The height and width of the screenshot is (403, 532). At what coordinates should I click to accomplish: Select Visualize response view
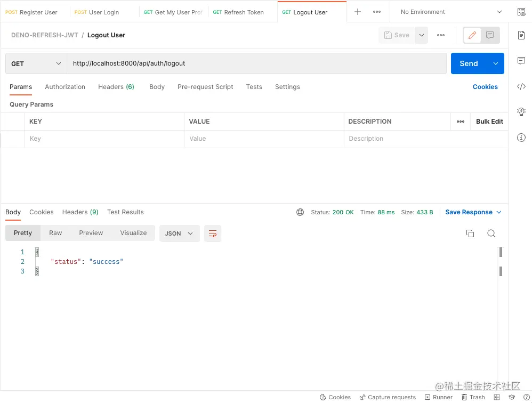tap(133, 233)
